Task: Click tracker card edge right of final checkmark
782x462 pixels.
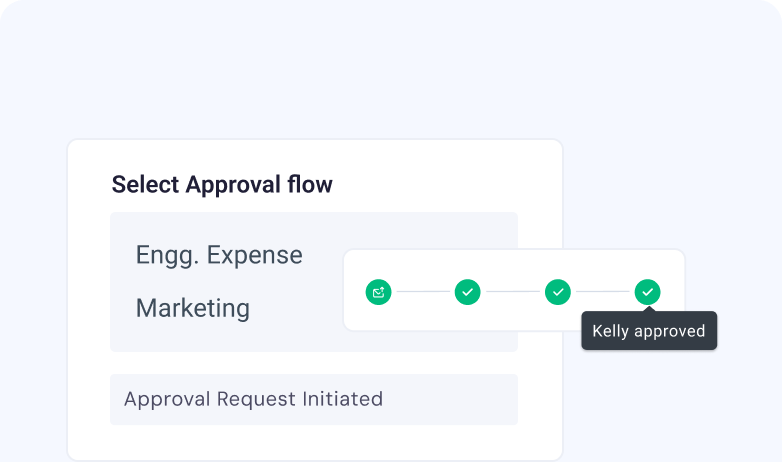Action: pos(675,292)
